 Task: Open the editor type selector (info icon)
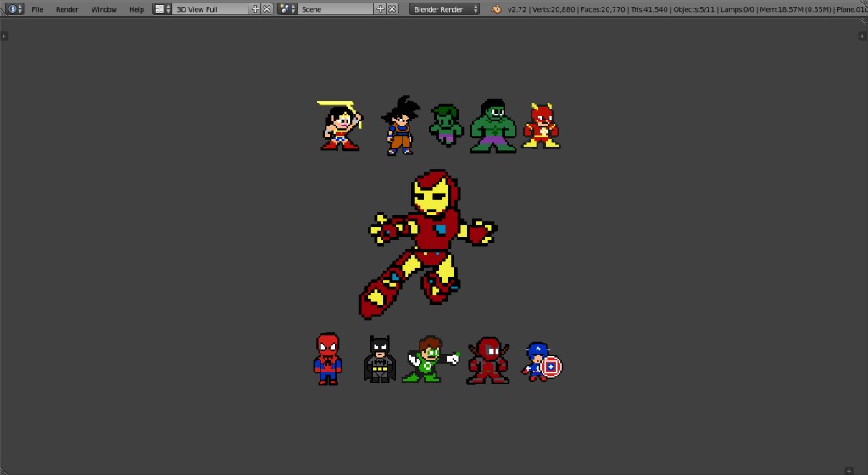coord(14,8)
